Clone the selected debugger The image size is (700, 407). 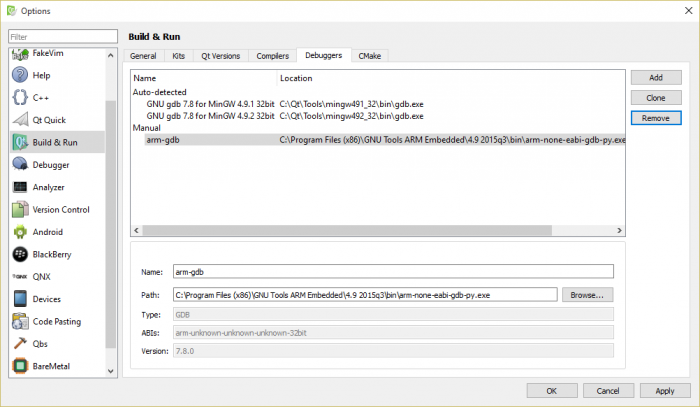tap(656, 98)
